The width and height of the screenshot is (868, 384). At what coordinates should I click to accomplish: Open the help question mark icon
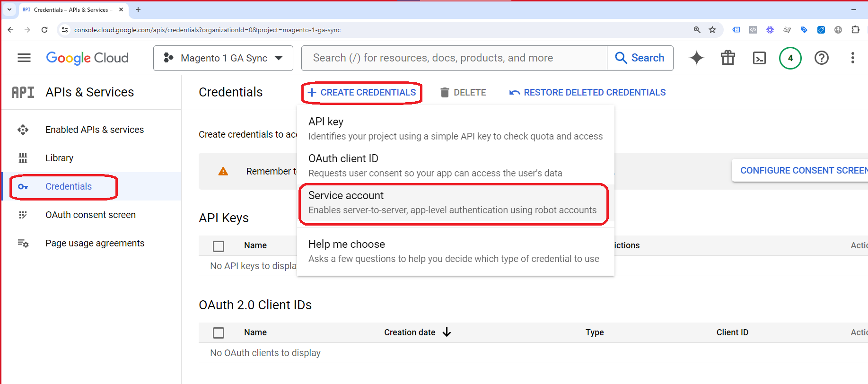[821, 58]
